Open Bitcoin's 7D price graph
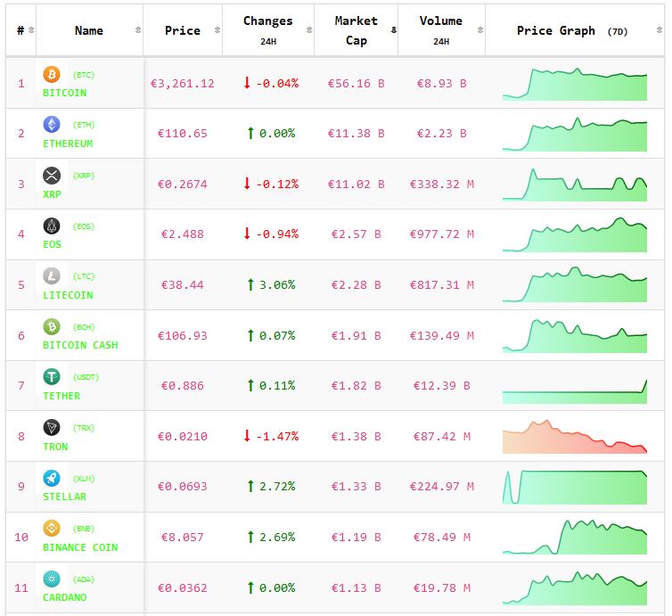Viewport: 672px width, 616px height. 575,83
